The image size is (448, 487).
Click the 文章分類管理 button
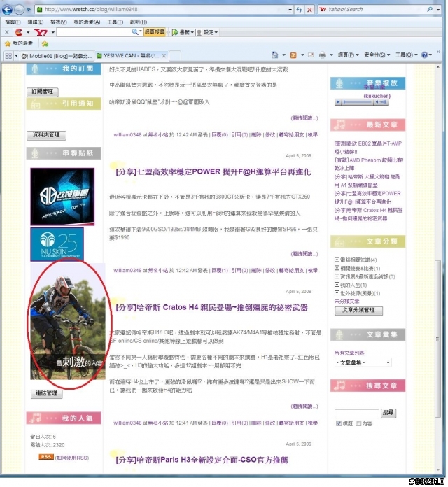[360, 311]
